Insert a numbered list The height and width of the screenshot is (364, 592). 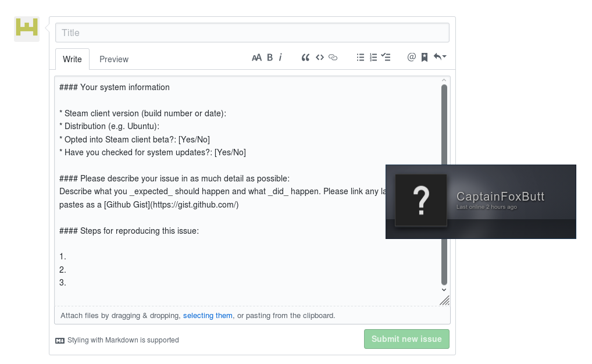(x=373, y=58)
